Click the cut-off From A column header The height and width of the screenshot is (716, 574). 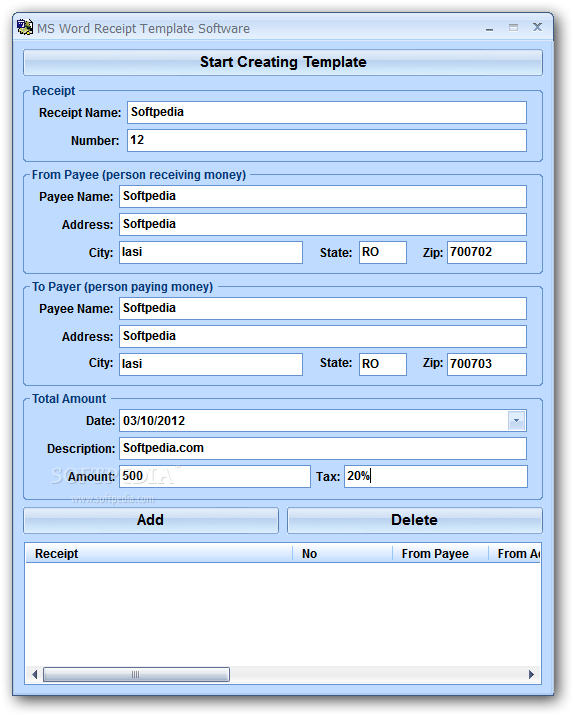(515, 553)
